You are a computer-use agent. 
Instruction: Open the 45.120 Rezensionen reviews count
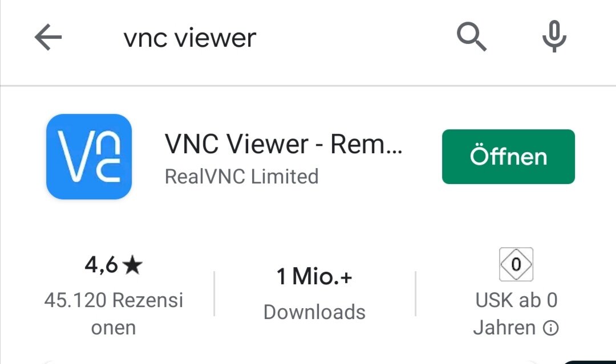coord(114,300)
